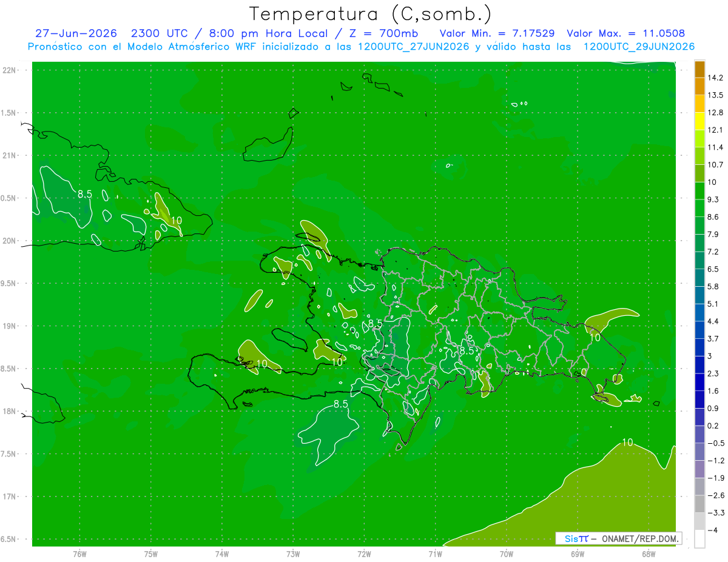Image resolution: width=728 pixels, height=562 pixels.
Task: Click the "2300 UTC" time text
Action: click(x=158, y=33)
